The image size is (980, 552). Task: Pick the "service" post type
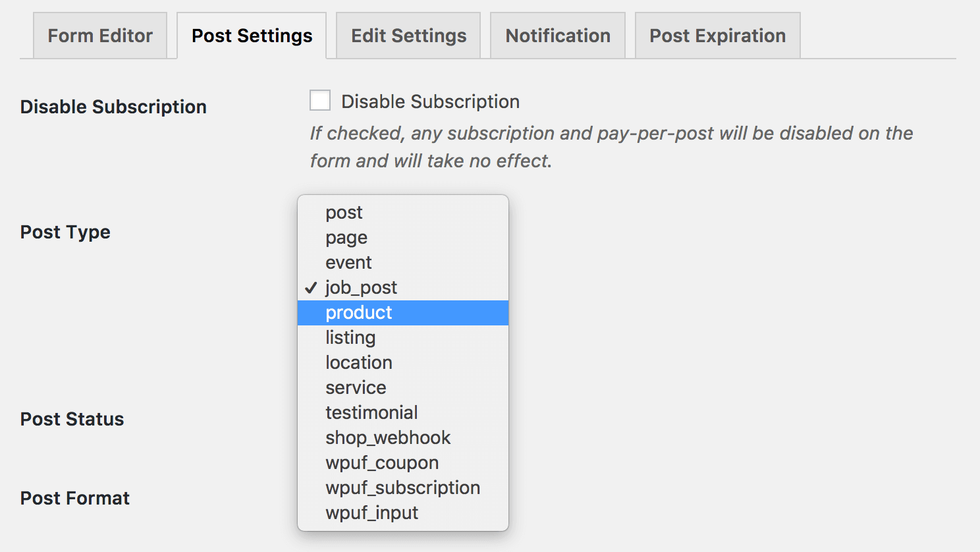coord(356,387)
